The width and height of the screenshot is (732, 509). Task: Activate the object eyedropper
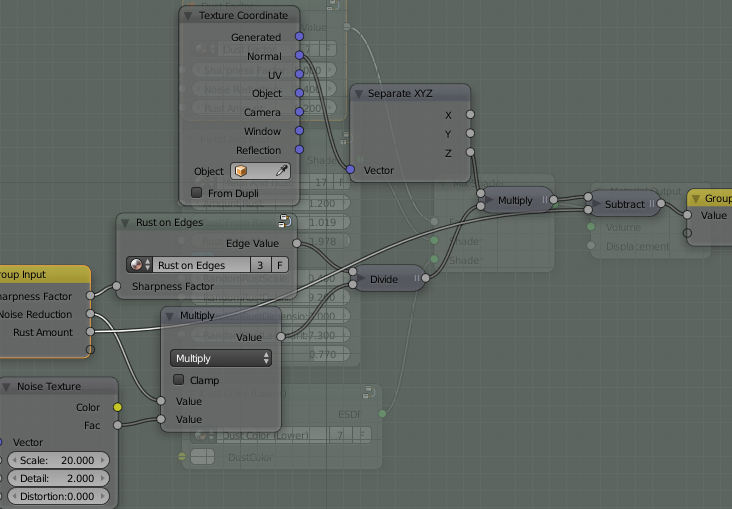click(282, 171)
